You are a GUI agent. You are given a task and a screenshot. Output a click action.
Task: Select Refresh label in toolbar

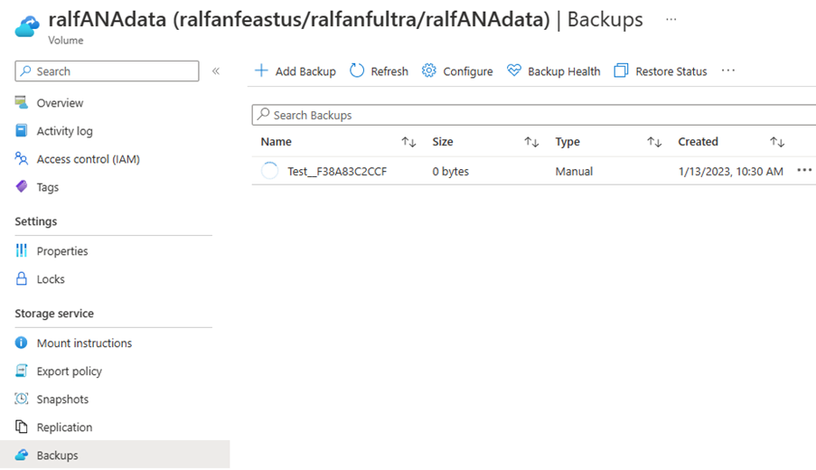[x=389, y=71]
